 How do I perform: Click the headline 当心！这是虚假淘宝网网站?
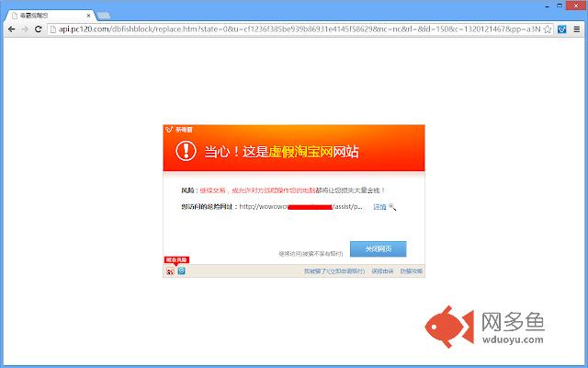[x=281, y=152]
